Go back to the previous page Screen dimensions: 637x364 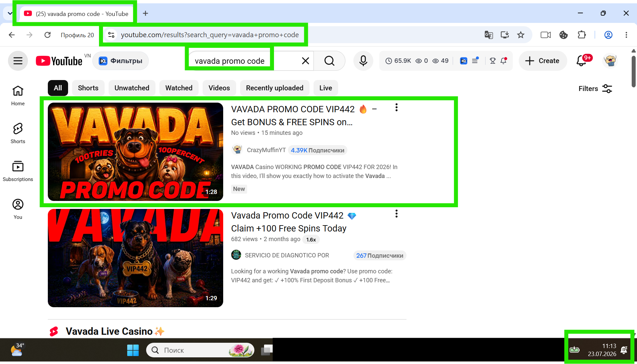pyautogui.click(x=12, y=35)
